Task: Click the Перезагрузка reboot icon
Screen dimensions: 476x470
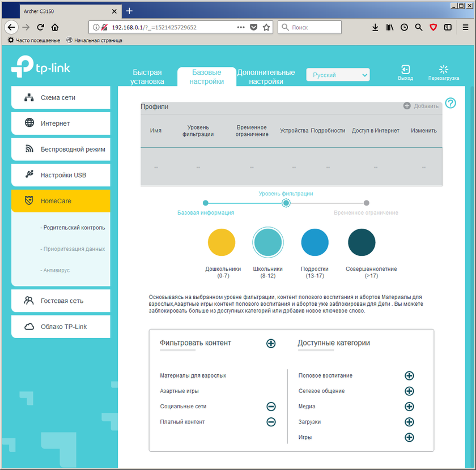Action: [x=443, y=70]
